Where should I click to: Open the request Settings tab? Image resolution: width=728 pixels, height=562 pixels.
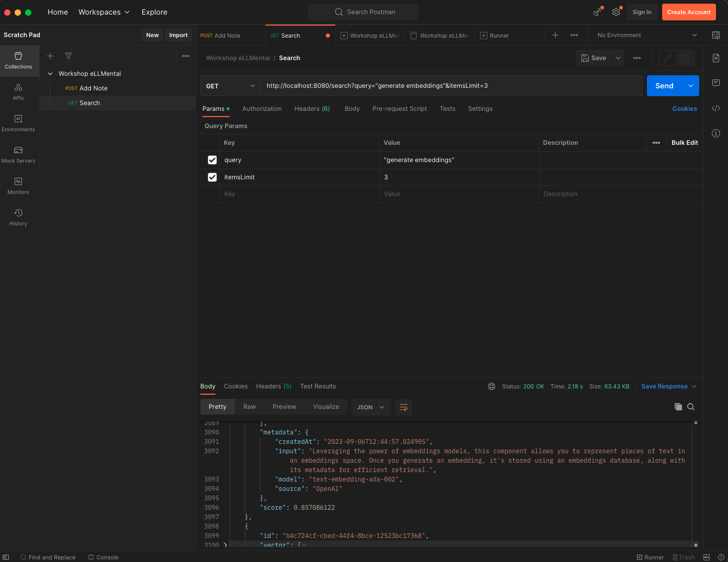pos(480,109)
